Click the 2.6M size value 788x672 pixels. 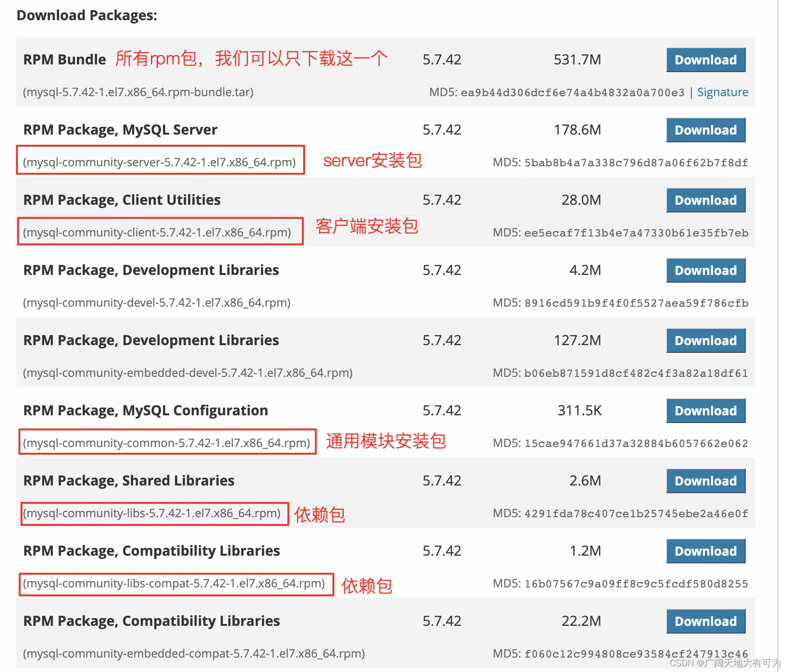585,481
